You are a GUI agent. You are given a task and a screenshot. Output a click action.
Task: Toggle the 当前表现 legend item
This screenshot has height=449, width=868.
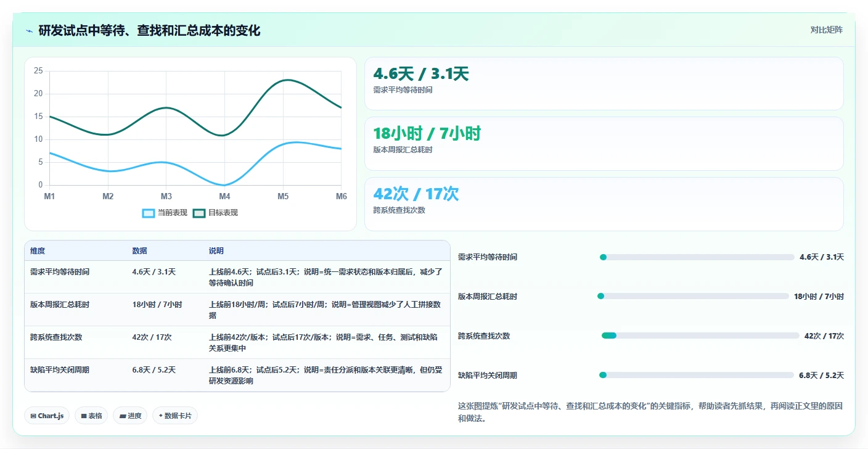pos(165,213)
